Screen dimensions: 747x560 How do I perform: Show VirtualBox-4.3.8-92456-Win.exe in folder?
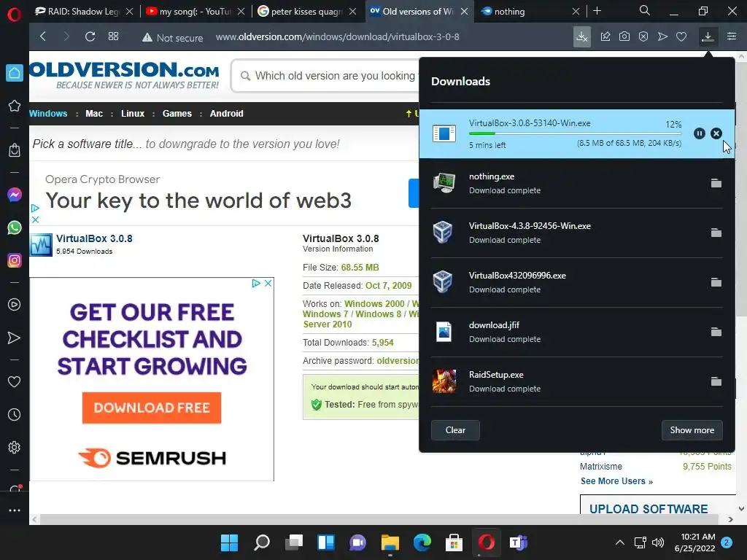pyautogui.click(x=716, y=233)
